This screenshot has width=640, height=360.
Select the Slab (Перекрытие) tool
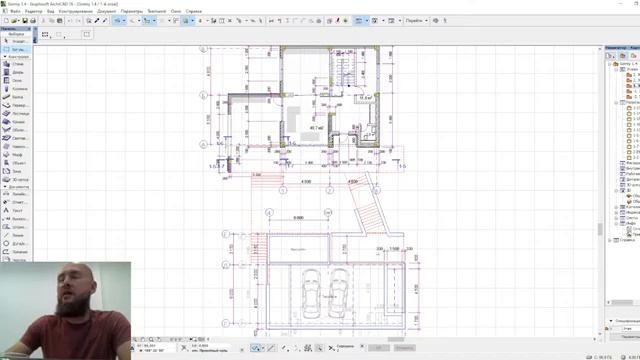click(16, 105)
